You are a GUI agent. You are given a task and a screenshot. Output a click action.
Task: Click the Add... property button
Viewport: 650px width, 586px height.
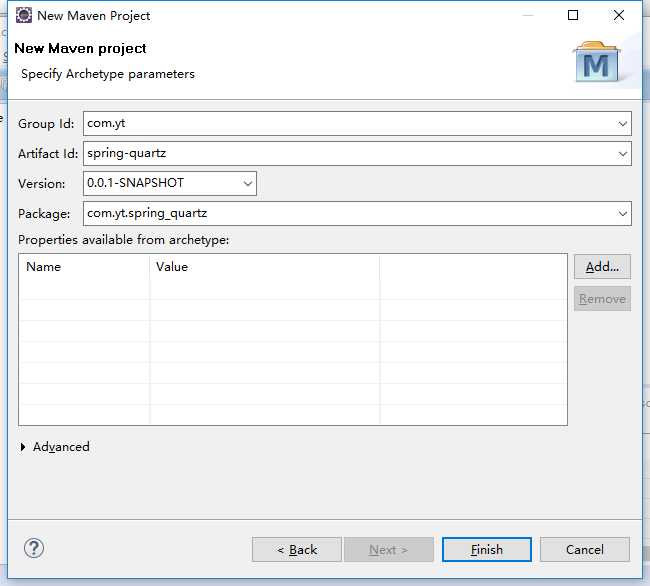pyautogui.click(x=602, y=267)
